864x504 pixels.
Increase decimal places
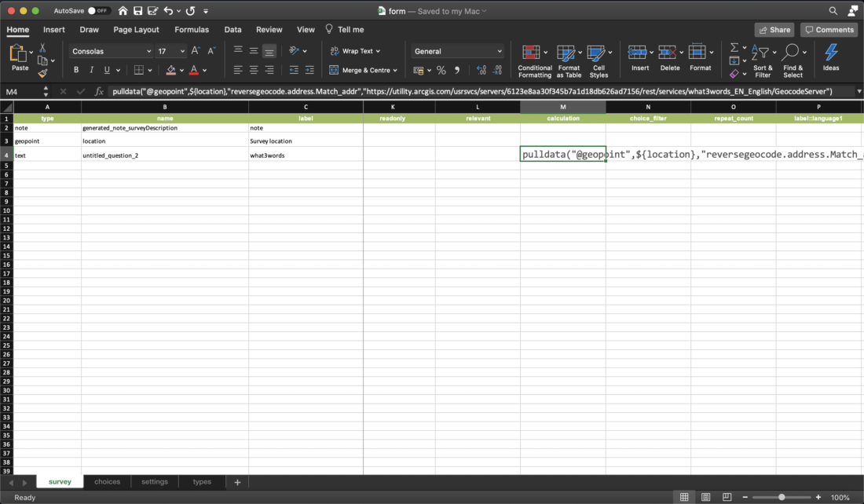tap(481, 70)
